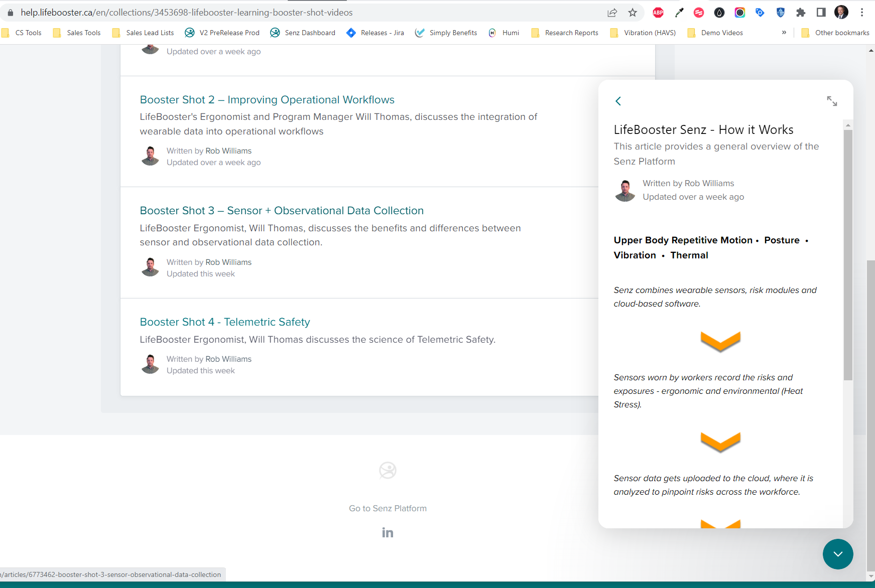This screenshot has height=588, width=875.
Task: Show more bookmarks with double chevron
Action: point(784,33)
